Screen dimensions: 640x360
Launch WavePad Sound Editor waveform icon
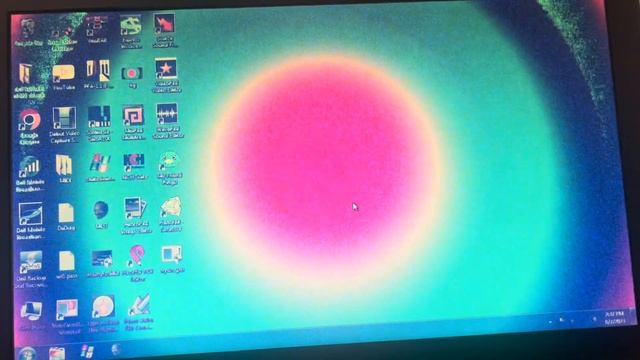coord(168,121)
